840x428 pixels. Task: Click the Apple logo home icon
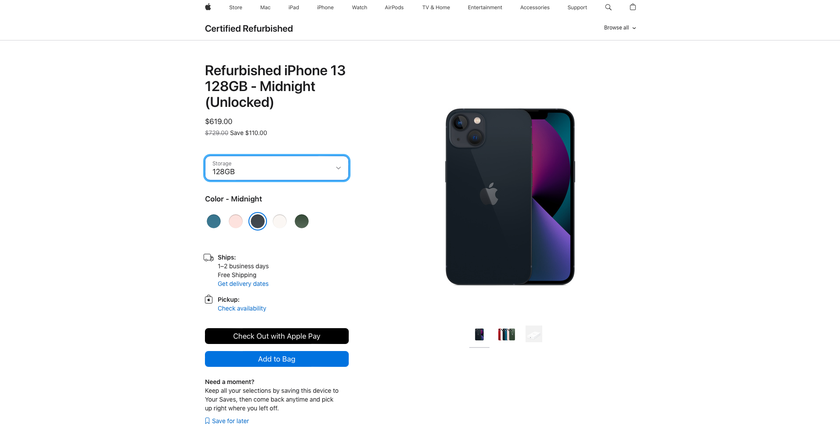(208, 7)
